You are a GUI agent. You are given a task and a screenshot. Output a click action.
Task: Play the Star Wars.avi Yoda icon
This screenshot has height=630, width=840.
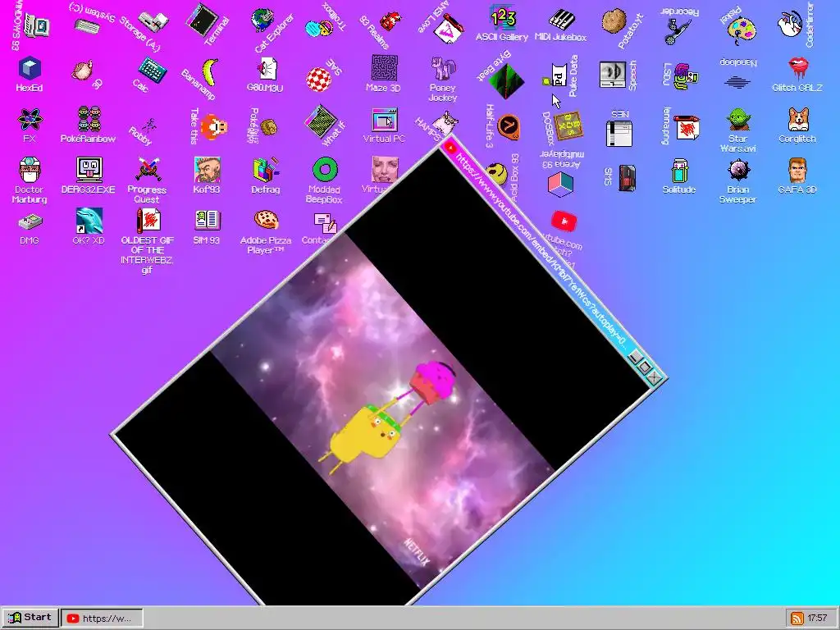738,119
